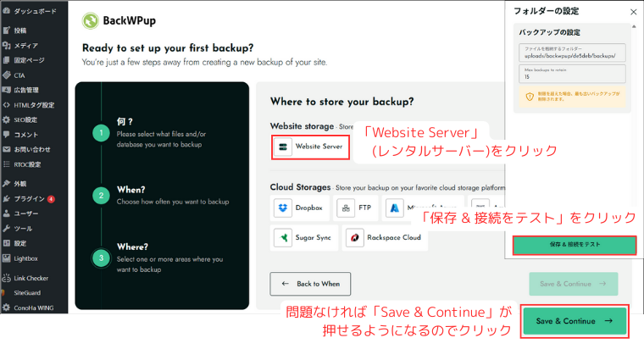The image size is (644, 349).
Task: Open the ダッシュボード menu item
Action: (34, 11)
